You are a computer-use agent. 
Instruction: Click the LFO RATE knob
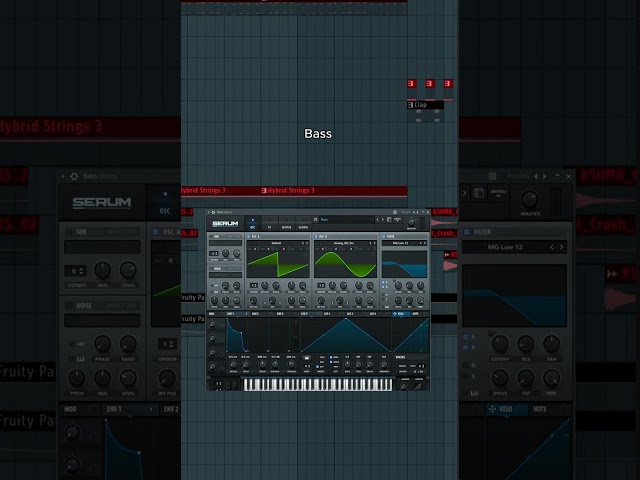347,364
